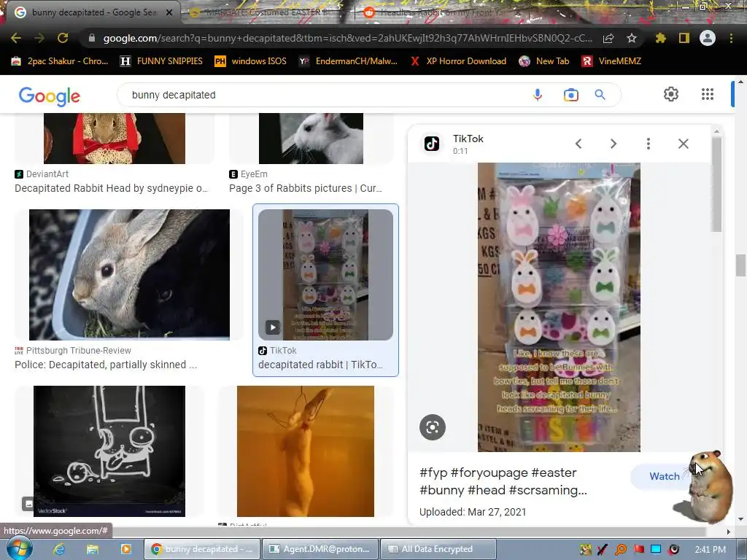Toggle the Chrome side panel icon
This screenshot has height=560, width=747.
click(684, 38)
